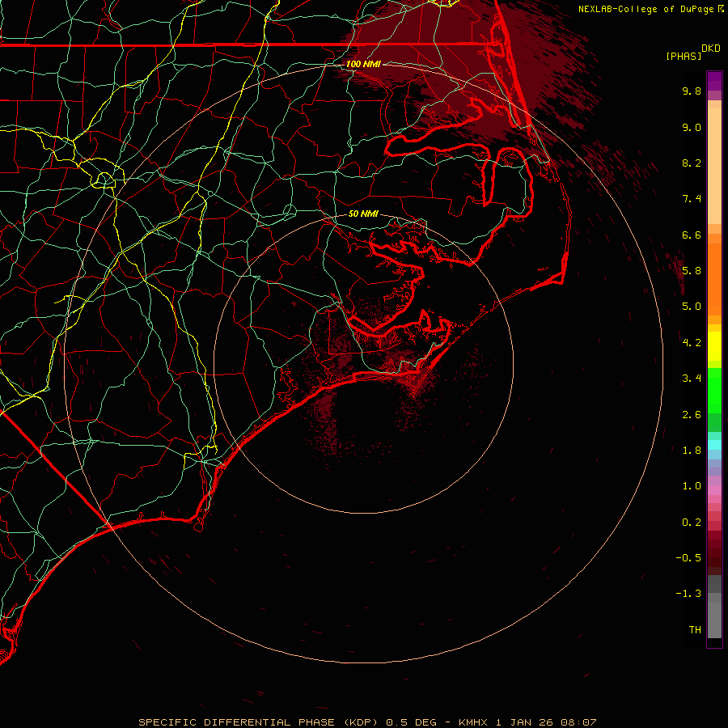
Task: Click the TH label on the scale
Action: pyautogui.click(x=695, y=630)
